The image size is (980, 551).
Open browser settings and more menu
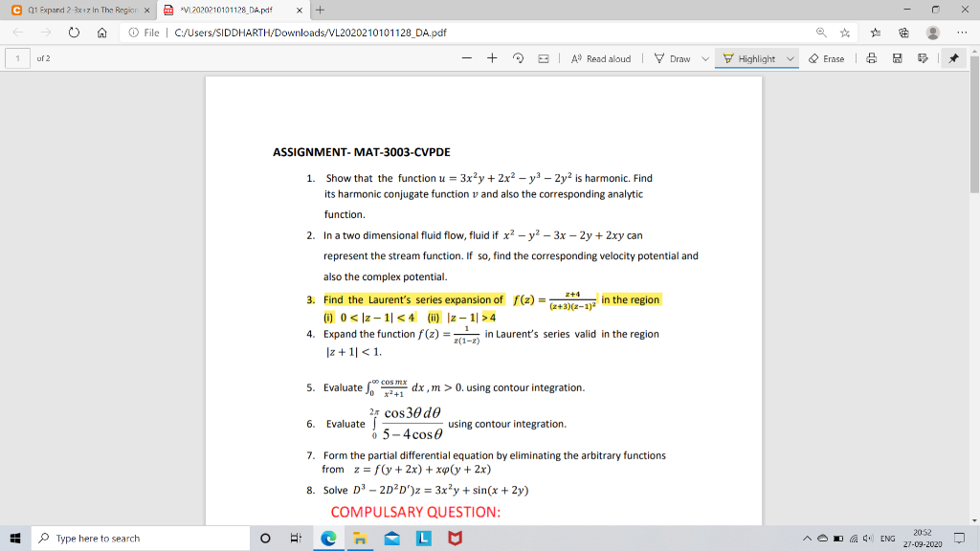pos(962,33)
